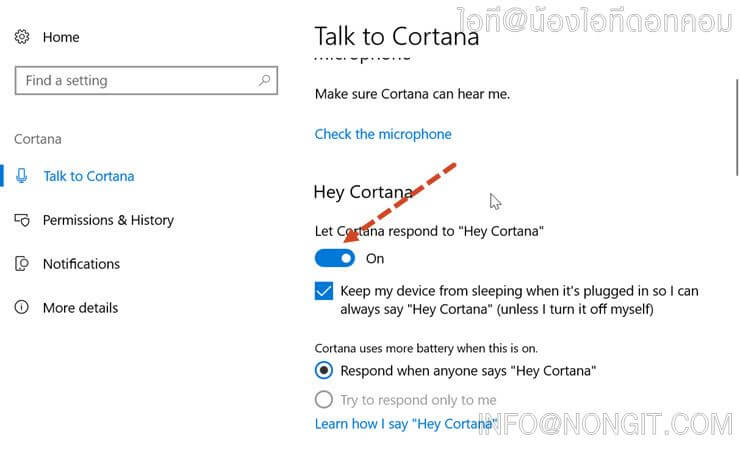This screenshot has width=740, height=450.
Task: Select Try to respond only to me
Action: tap(324, 400)
